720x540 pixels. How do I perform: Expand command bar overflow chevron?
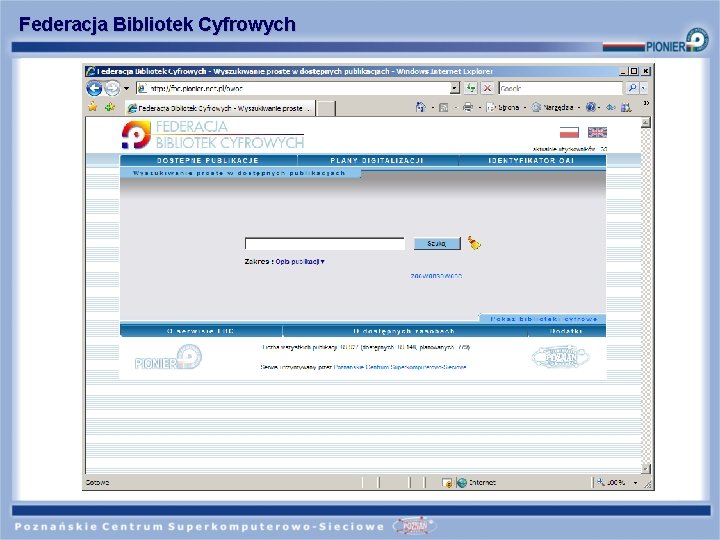point(646,103)
